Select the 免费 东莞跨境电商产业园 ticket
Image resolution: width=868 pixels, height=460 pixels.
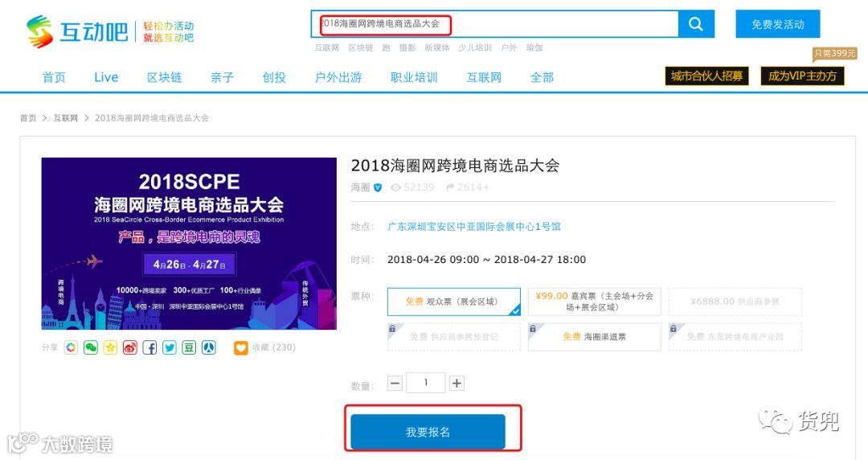point(735,336)
